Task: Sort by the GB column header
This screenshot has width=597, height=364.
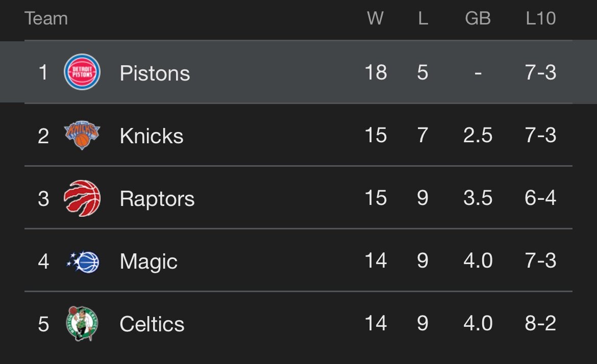Action: click(478, 19)
